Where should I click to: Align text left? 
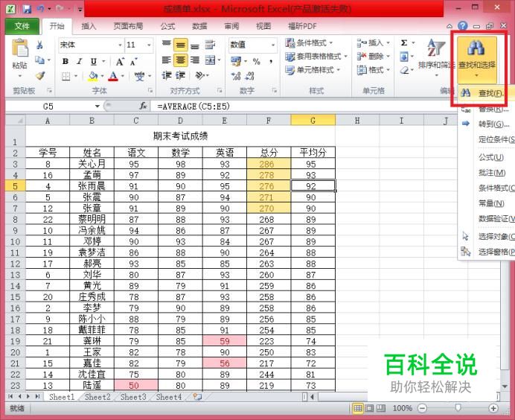point(167,60)
